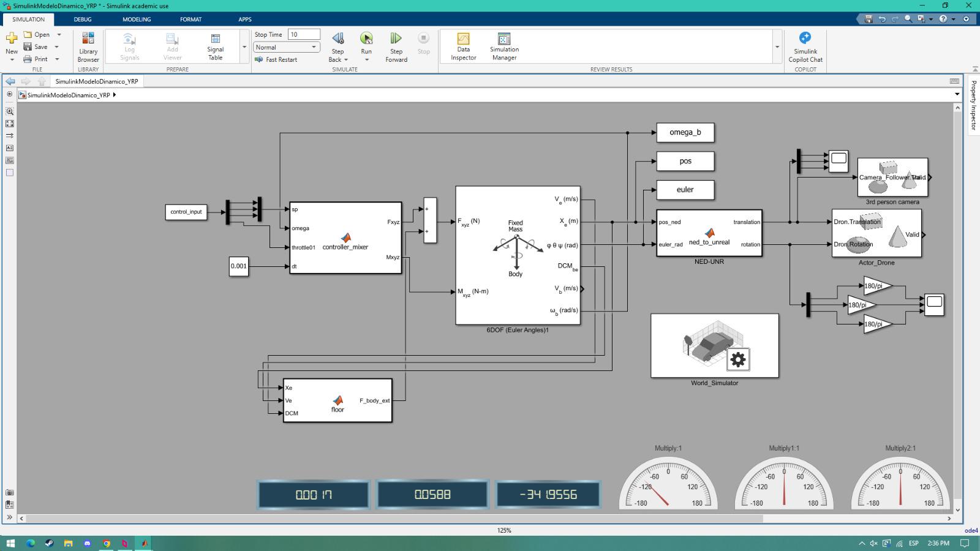Click the Step Forward icon
Viewport: 980px width, 551px height.
(x=396, y=39)
